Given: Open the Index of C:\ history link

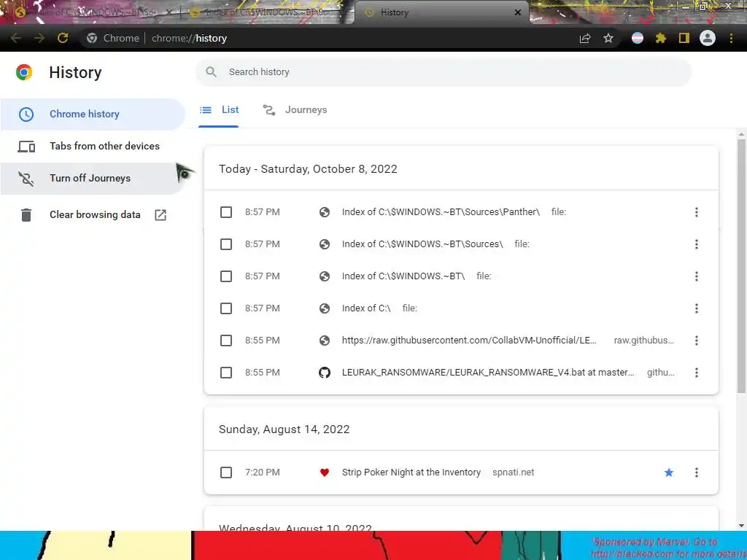Looking at the screenshot, I should tap(366, 308).
